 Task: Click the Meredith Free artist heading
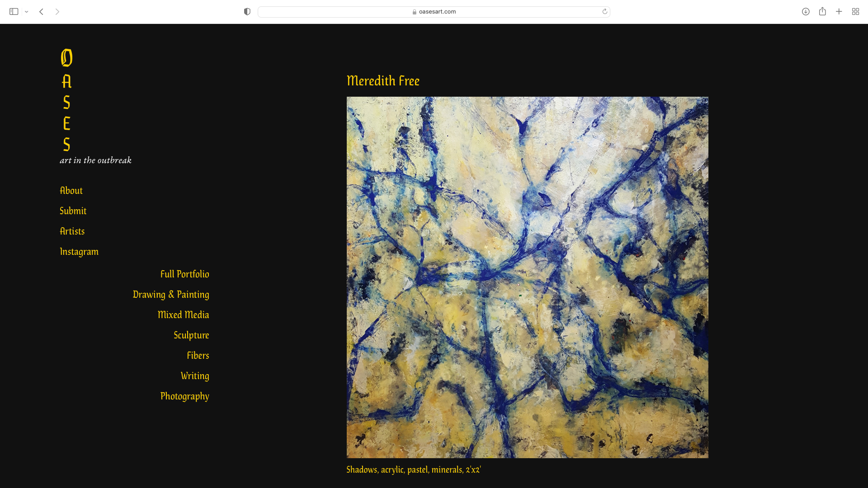tap(383, 81)
